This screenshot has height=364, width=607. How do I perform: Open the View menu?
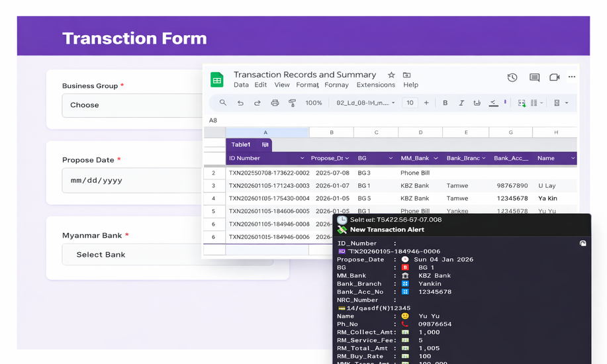pyautogui.click(x=282, y=85)
